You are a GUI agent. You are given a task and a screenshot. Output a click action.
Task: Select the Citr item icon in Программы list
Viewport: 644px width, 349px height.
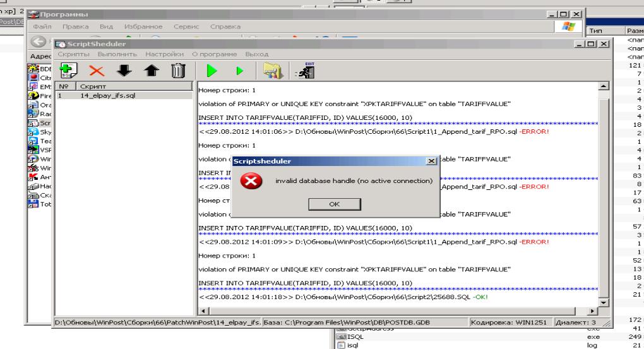[x=33, y=78]
